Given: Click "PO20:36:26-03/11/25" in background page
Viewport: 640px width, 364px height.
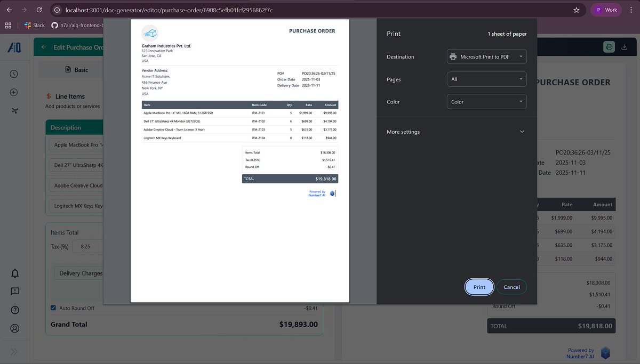Looking at the screenshot, I should 583,152.
